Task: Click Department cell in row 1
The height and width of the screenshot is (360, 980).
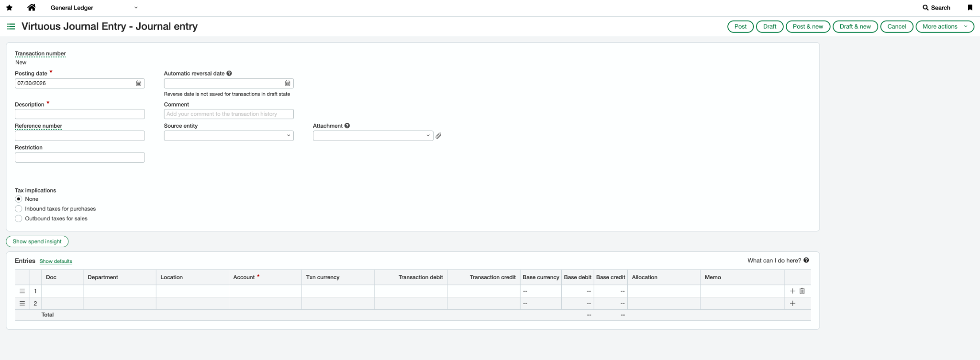Action: [120, 291]
